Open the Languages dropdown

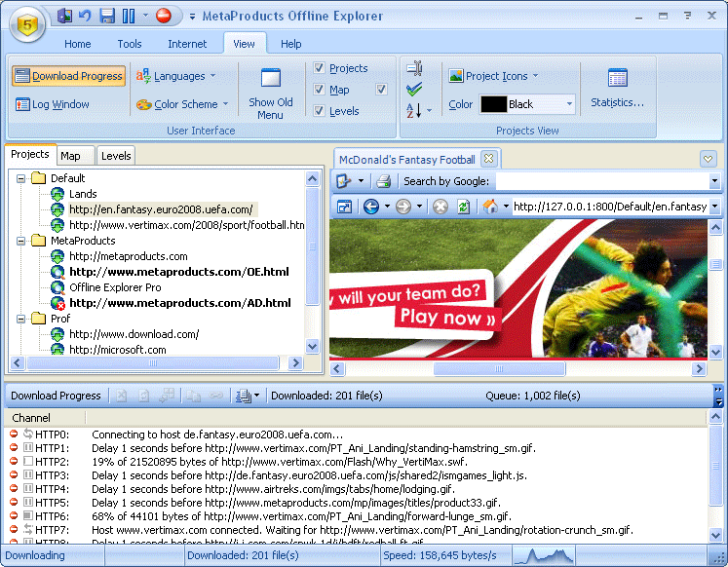(x=176, y=76)
